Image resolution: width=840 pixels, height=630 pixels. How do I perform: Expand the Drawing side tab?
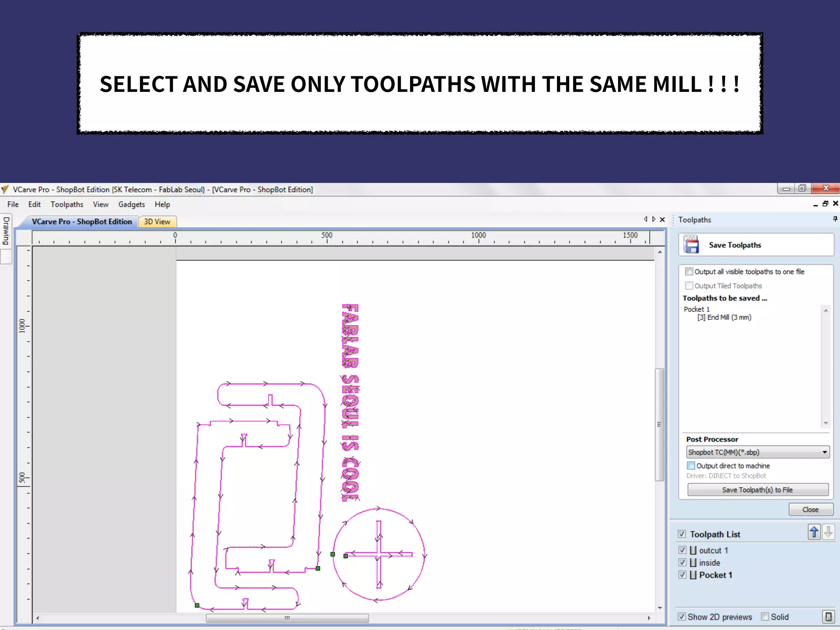[6, 231]
